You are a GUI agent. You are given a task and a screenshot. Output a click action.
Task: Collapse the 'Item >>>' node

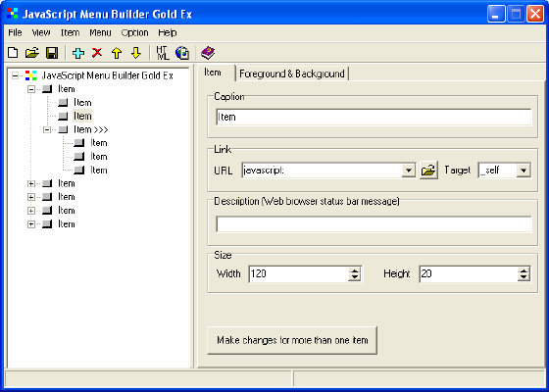[x=47, y=129]
